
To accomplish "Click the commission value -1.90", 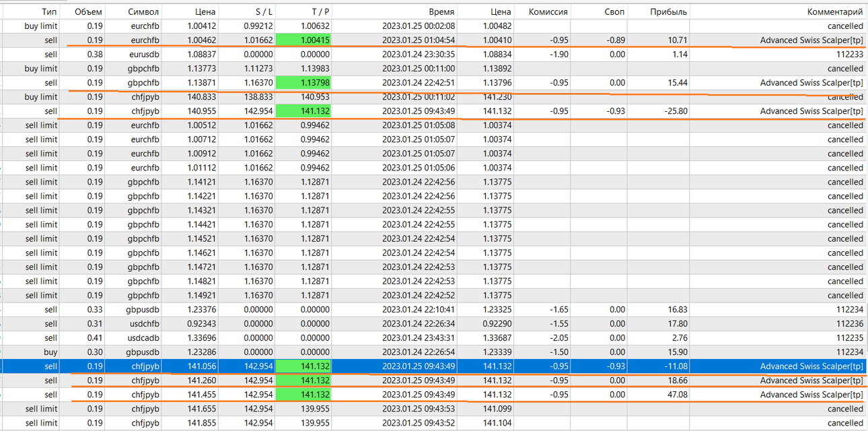I will pyautogui.click(x=560, y=55).
